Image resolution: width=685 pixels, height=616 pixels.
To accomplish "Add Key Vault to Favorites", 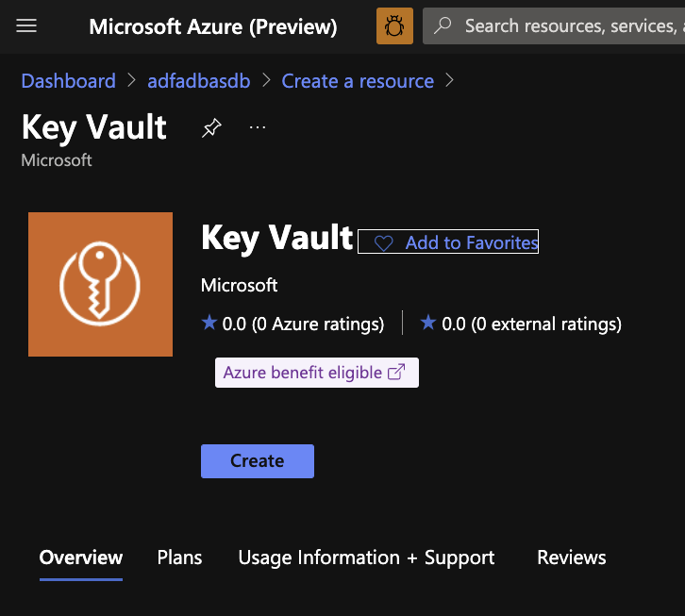I will pos(448,241).
